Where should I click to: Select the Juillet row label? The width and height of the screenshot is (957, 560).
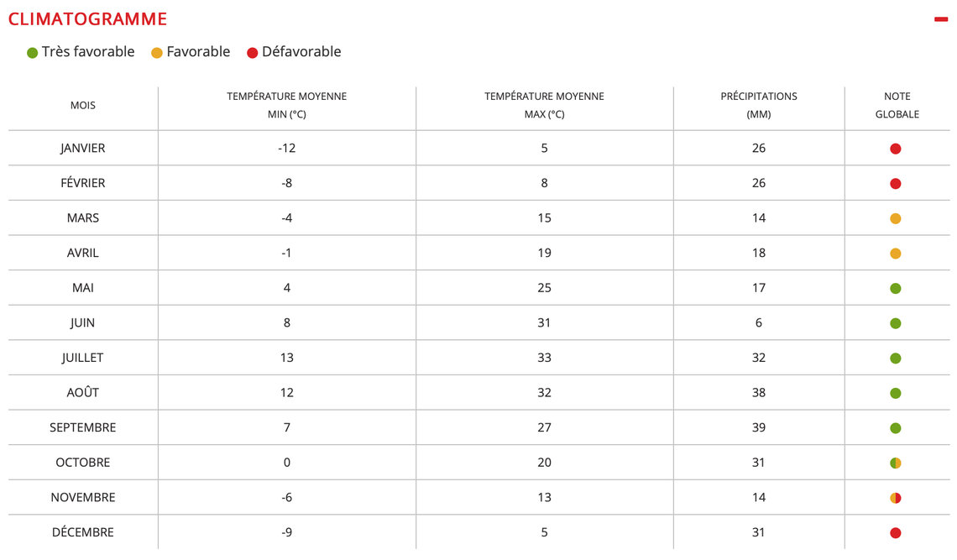82,358
